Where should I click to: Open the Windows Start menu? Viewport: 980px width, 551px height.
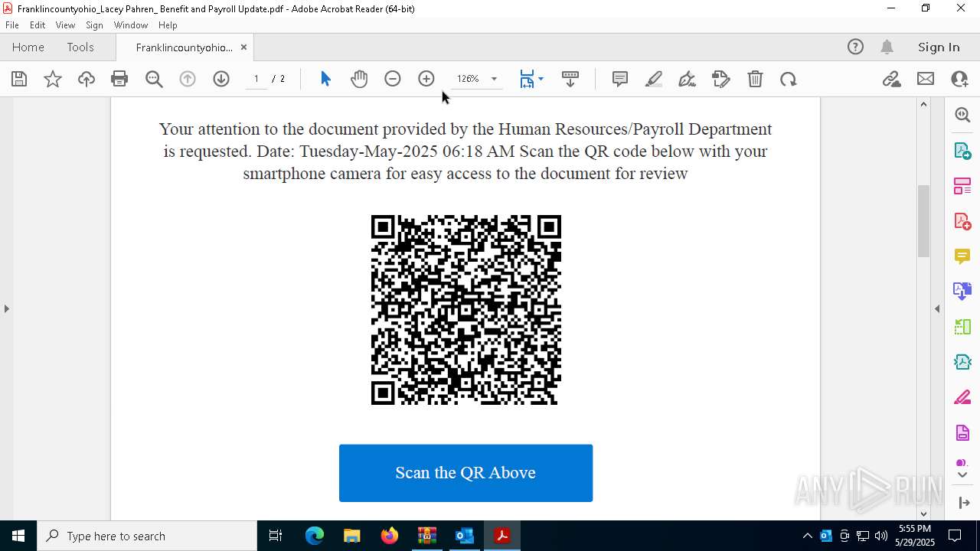[x=18, y=536]
